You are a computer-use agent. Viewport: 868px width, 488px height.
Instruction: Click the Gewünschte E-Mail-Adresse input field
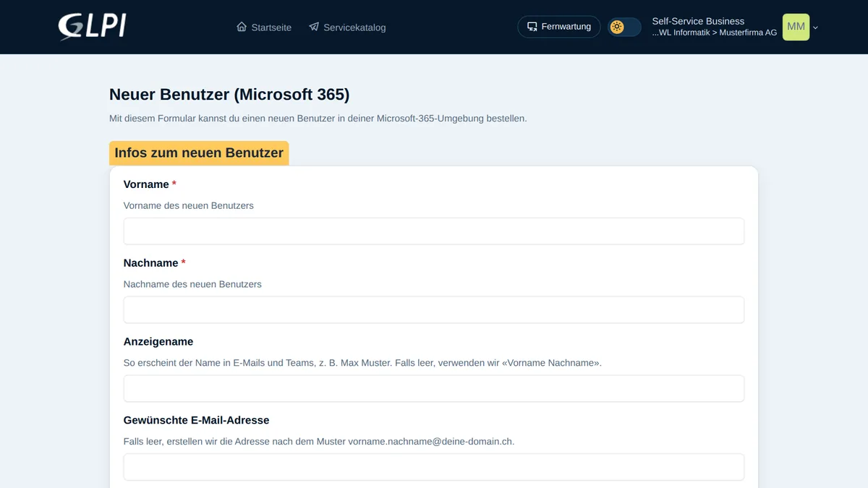click(434, 467)
